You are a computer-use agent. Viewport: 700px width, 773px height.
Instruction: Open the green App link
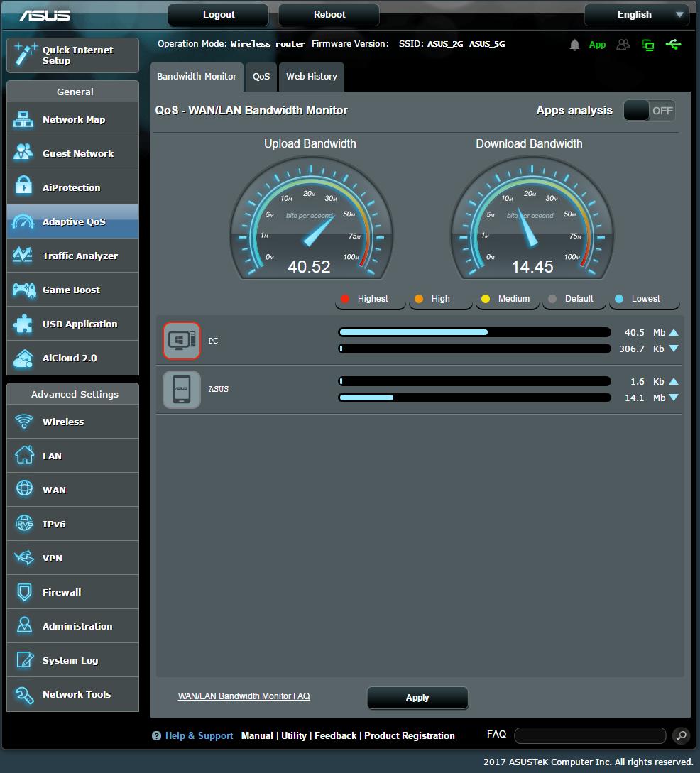tap(597, 45)
